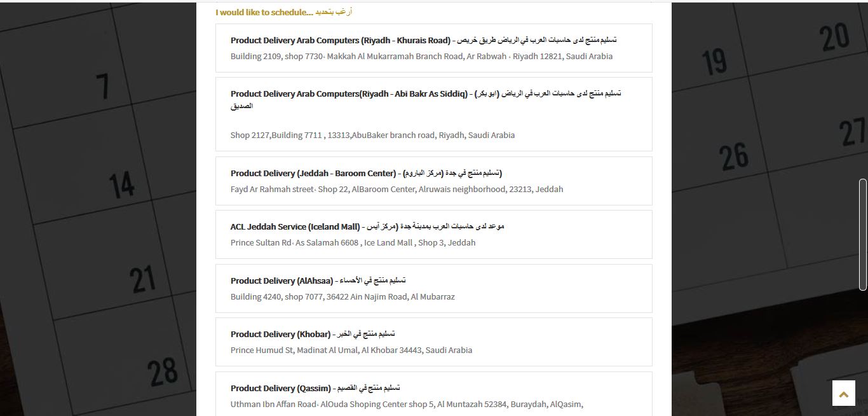Select the Product Delivery (AlAhsaa) option

click(434, 288)
